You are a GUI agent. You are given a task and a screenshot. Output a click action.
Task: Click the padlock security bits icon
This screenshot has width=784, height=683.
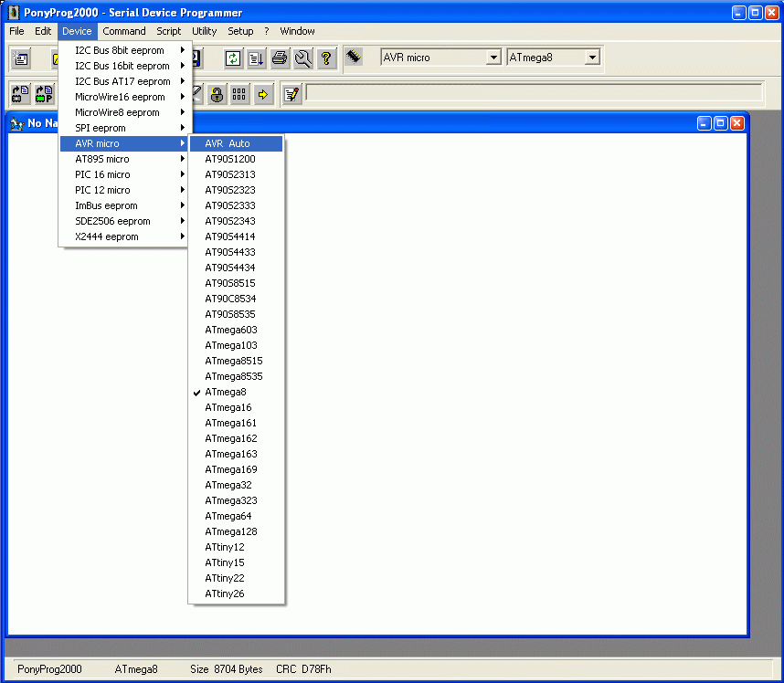click(217, 94)
